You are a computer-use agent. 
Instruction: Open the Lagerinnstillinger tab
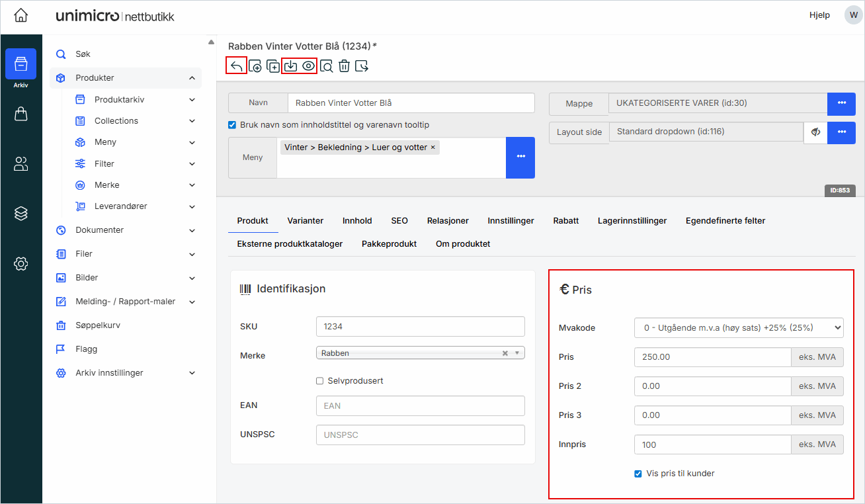coord(632,221)
